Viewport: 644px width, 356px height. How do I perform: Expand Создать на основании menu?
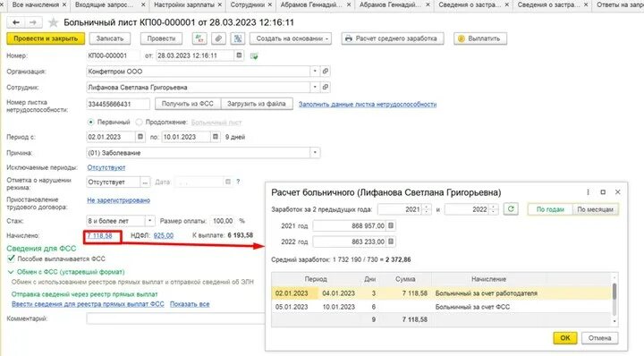tap(291, 38)
